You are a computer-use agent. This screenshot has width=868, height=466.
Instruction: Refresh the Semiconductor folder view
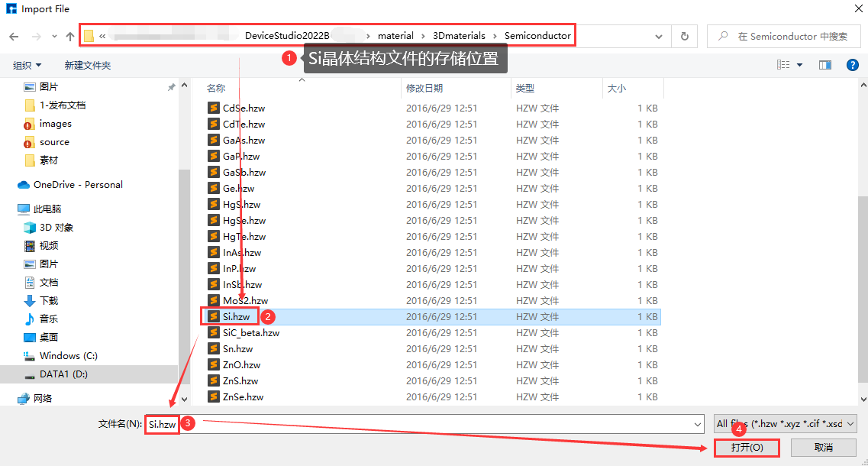click(685, 35)
